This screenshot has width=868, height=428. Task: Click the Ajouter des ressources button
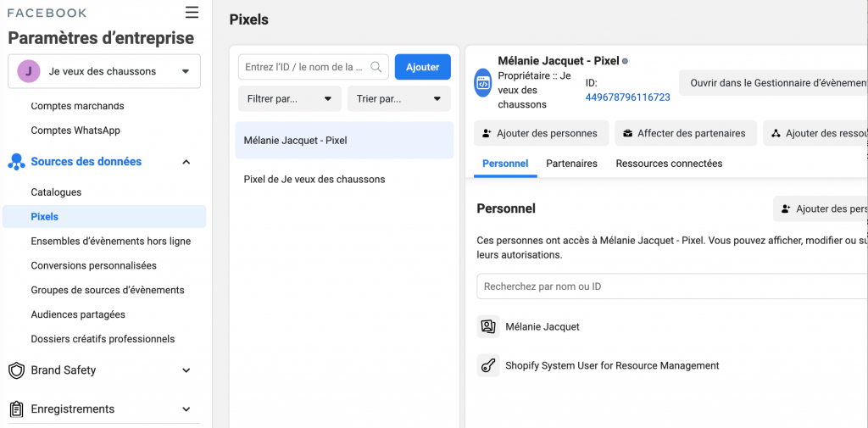[815, 133]
